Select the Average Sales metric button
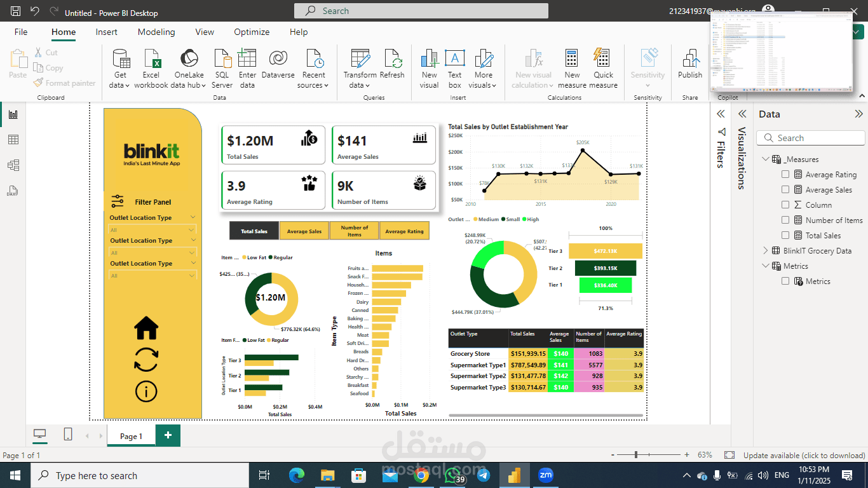The height and width of the screenshot is (488, 868). point(304,231)
